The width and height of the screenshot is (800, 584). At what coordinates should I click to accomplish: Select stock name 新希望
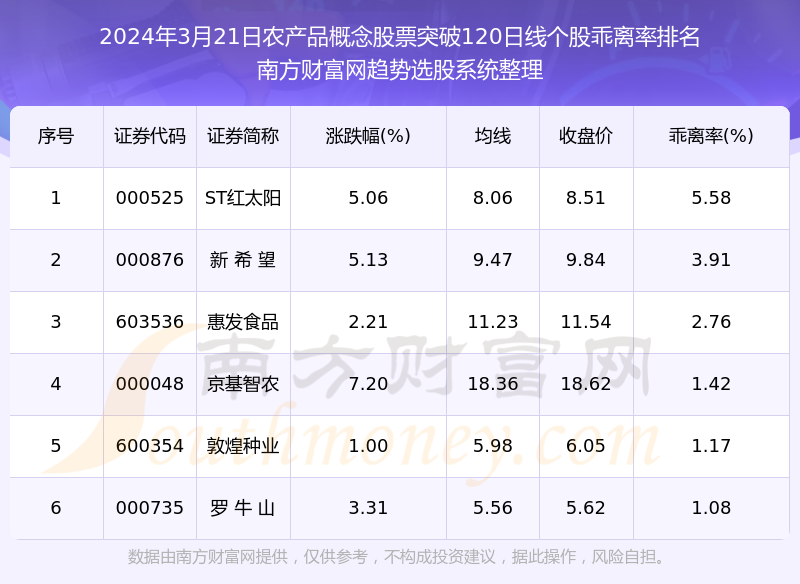(x=243, y=260)
